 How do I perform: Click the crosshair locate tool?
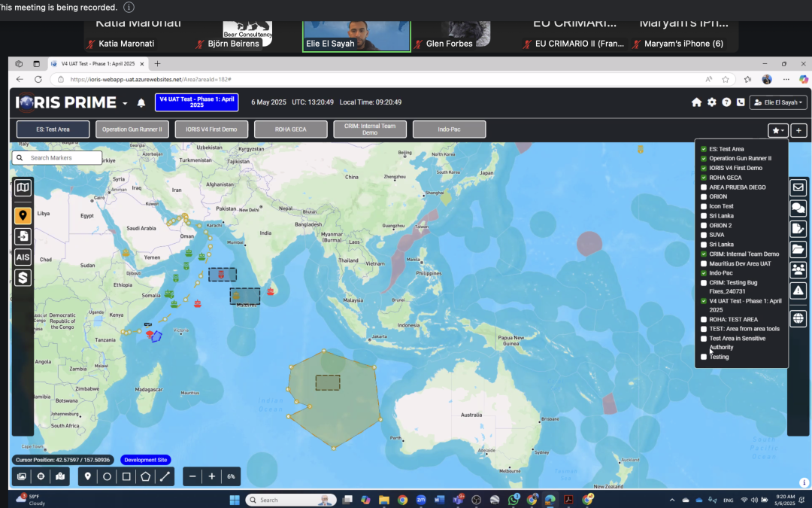coord(41,476)
